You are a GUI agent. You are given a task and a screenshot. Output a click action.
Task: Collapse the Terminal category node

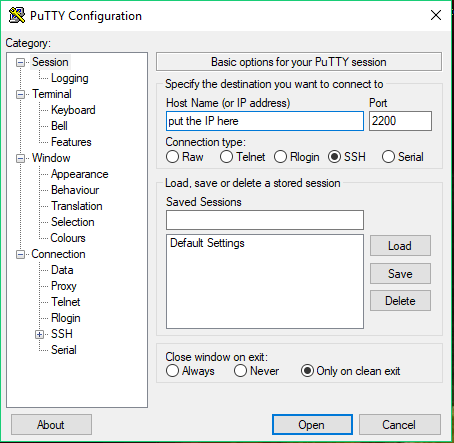(20, 95)
